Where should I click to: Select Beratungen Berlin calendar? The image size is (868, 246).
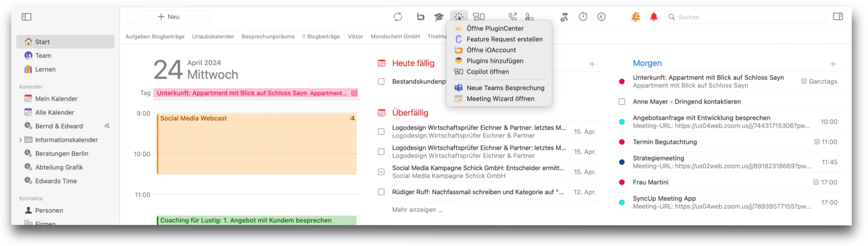click(x=65, y=154)
